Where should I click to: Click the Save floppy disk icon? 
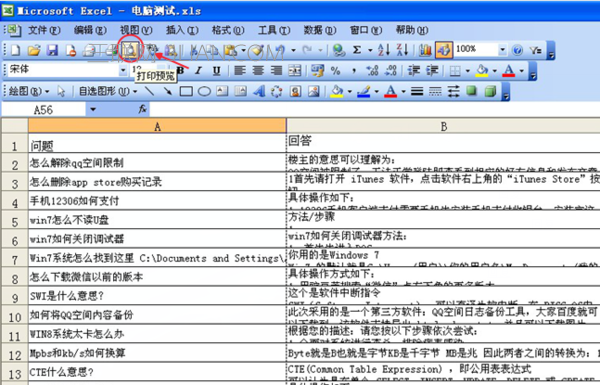pos(52,50)
